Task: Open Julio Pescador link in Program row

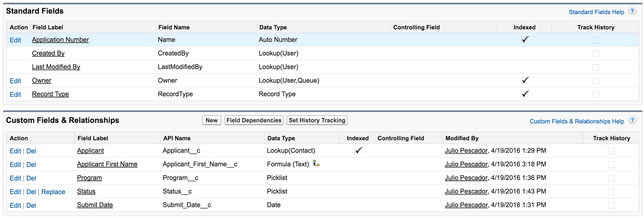Action: click(x=466, y=178)
